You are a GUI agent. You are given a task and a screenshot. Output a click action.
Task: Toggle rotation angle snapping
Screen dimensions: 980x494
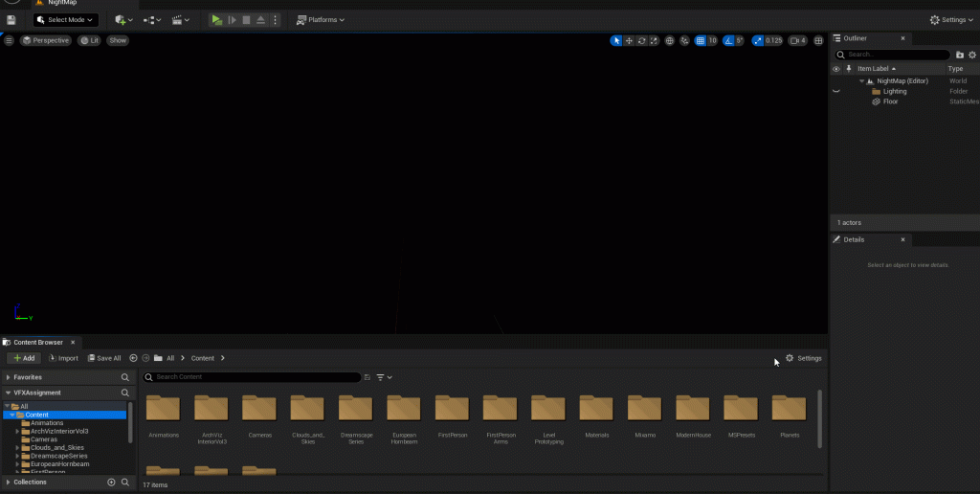728,41
